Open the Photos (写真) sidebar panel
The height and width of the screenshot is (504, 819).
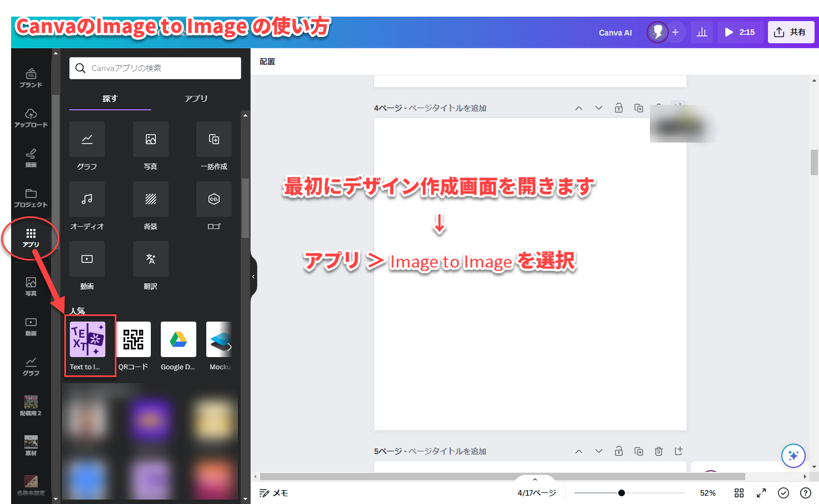31,286
